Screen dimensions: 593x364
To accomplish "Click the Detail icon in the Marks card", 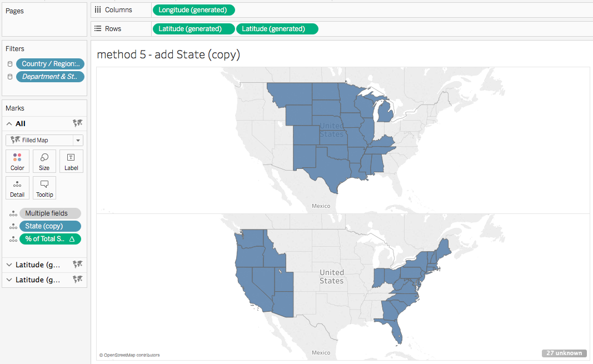I will pos(17,188).
